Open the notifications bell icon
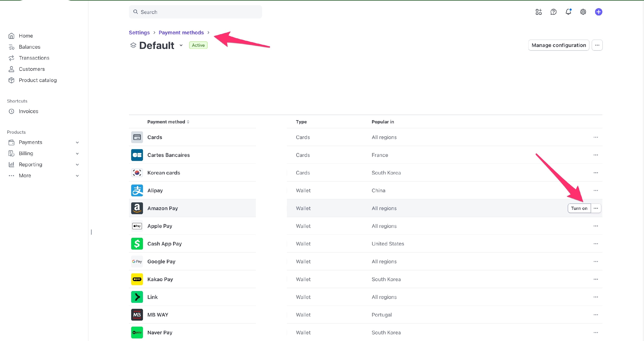This screenshot has height=341, width=644. [568, 12]
